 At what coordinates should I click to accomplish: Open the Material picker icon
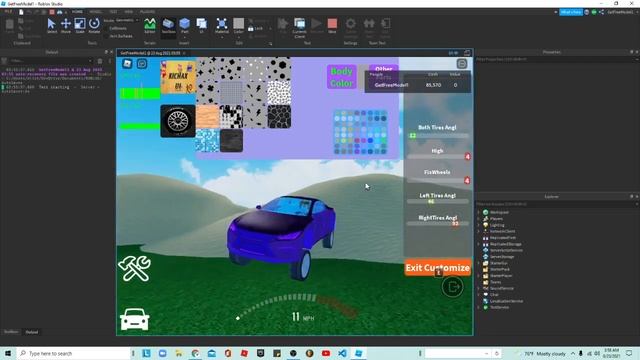222,25
